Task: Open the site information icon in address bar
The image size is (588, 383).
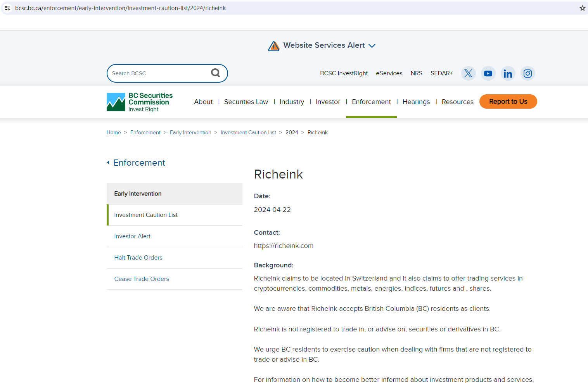Action: (x=7, y=8)
